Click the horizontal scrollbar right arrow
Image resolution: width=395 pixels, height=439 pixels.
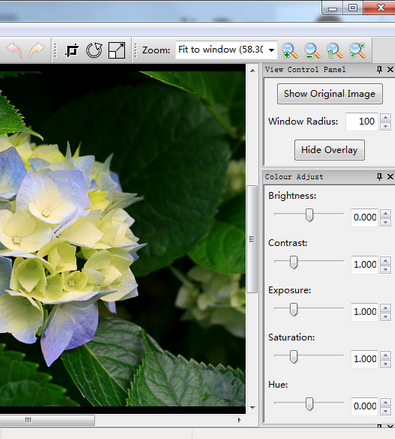pyautogui.click(x=239, y=420)
